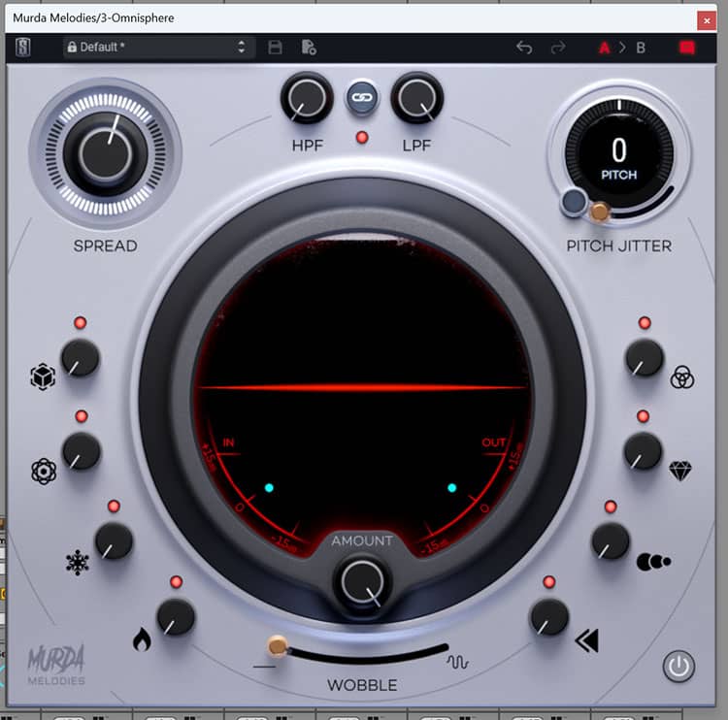The image size is (728, 720).
Task: Undo the last change
Action: click(x=524, y=48)
